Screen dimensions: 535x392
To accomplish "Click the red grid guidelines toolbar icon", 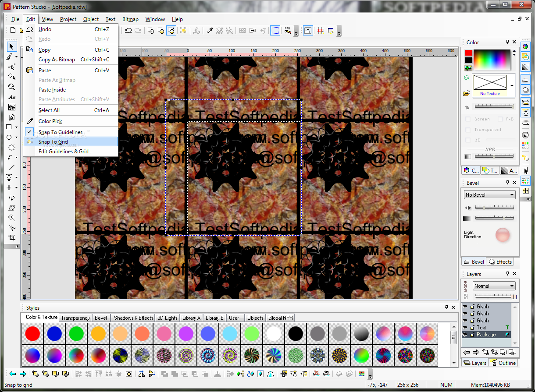I will click(x=321, y=30).
